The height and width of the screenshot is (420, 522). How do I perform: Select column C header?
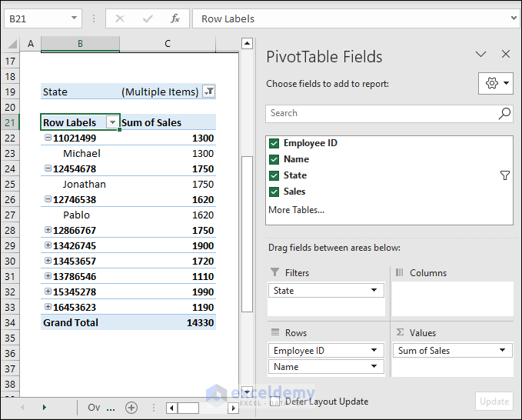168,44
